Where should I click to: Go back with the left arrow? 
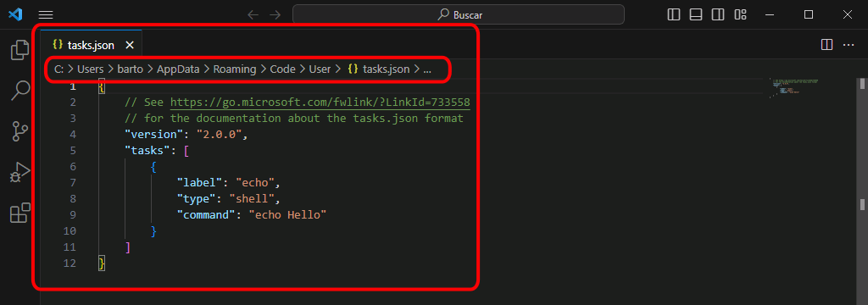[x=253, y=15]
